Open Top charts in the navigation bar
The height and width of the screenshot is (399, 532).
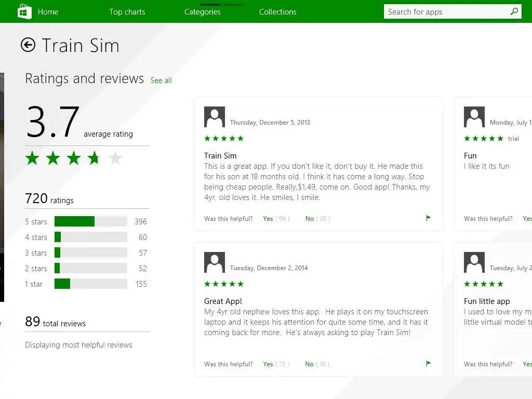127,12
